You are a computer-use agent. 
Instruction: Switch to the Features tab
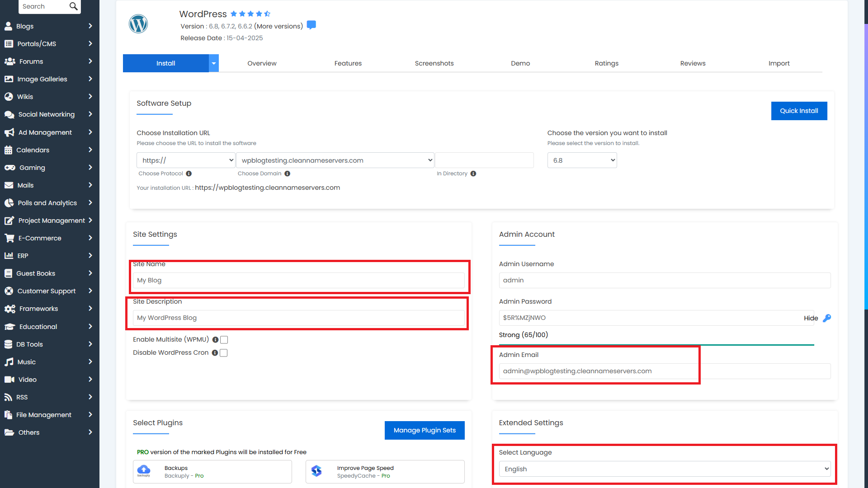coord(348,63)
